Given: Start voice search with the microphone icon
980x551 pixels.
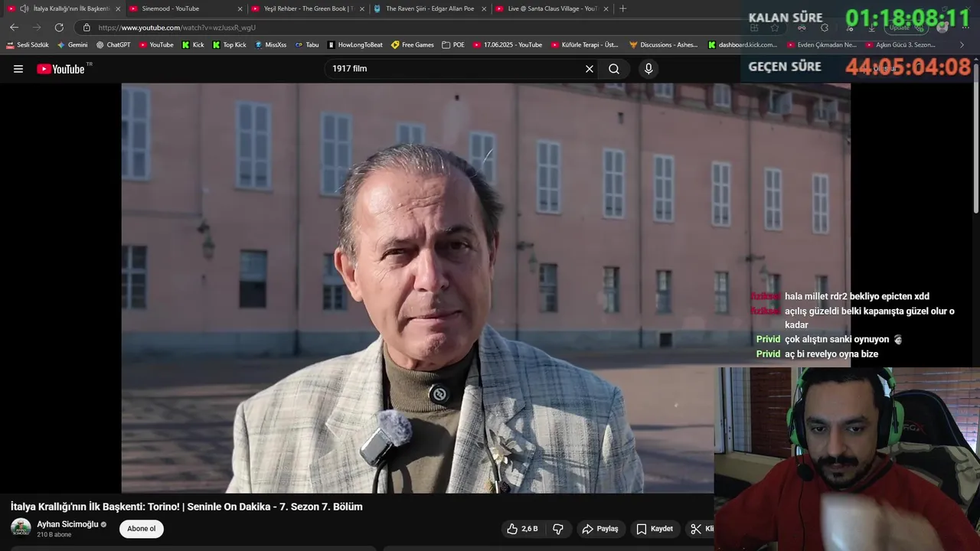Looking at the screenshot, I should click(648, 69).
